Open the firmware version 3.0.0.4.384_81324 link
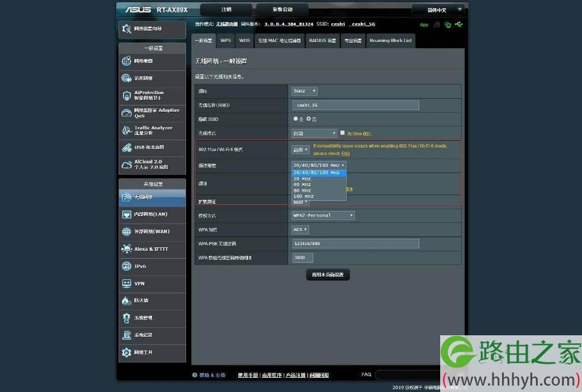The width and height of the screenshot is (582, 392). click(288, 24)
